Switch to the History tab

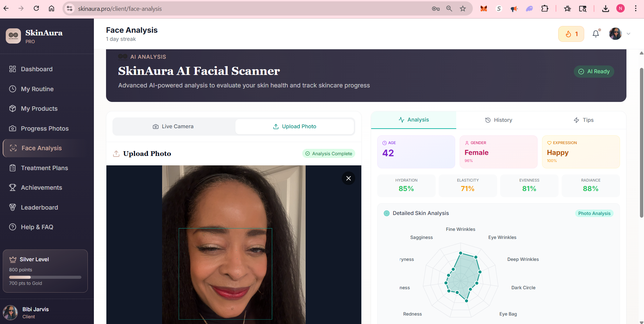point(498,120)
